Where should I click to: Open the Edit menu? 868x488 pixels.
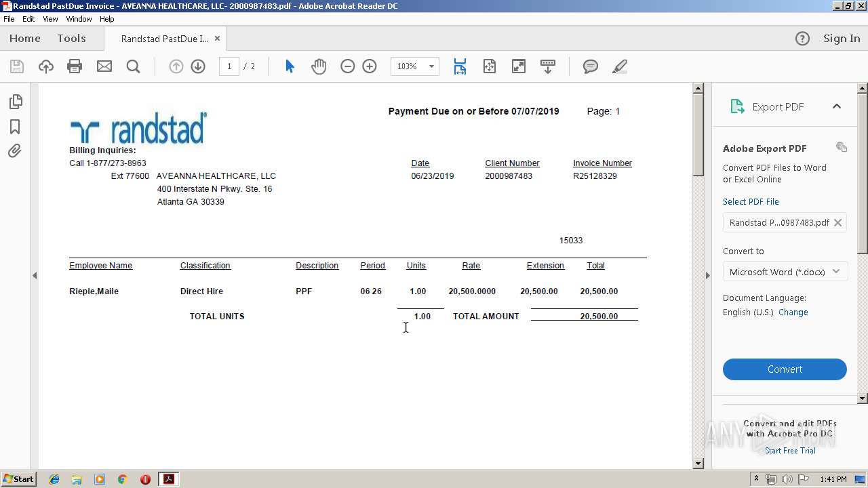pos(28,19)
